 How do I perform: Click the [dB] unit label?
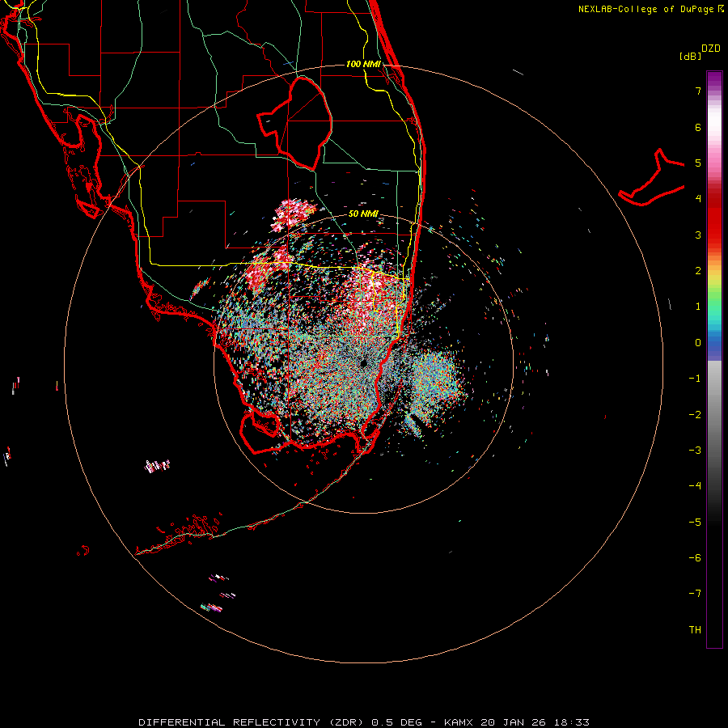click(x=690, y=56)
